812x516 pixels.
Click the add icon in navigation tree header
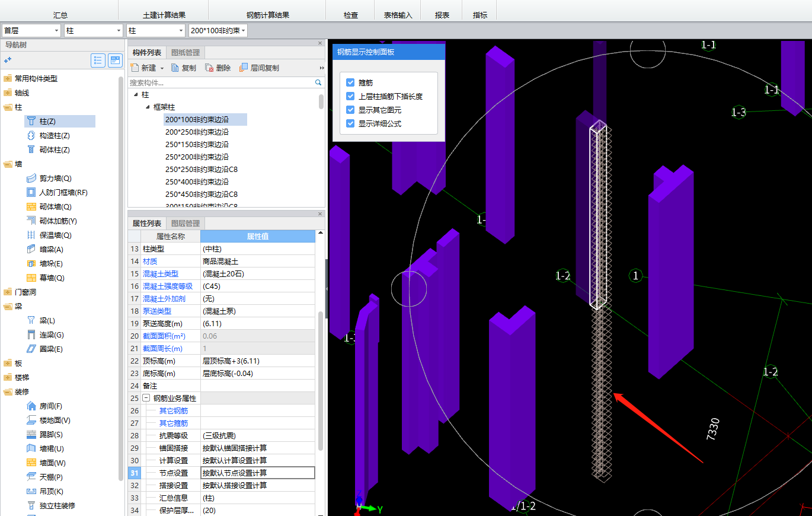8,60
